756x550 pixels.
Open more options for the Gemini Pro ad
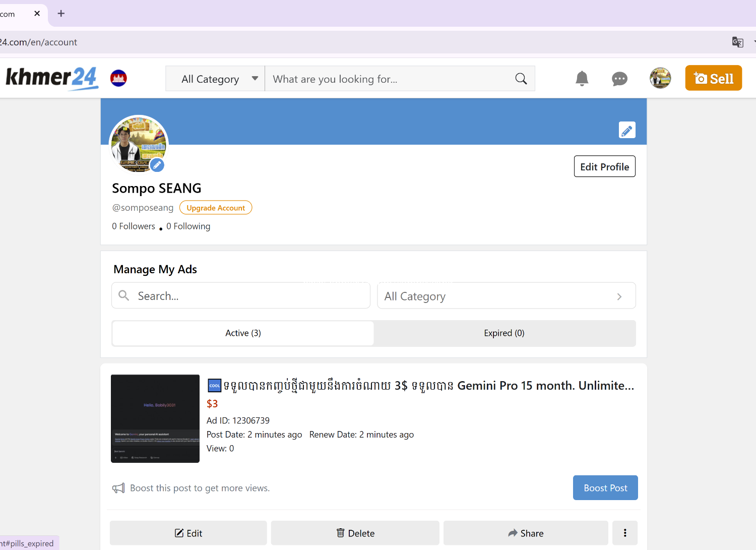tap(625, 533)
